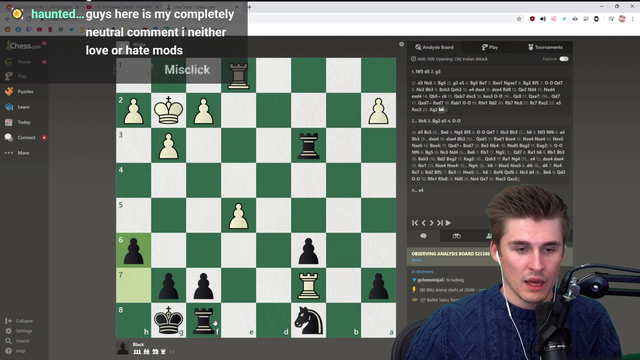
Task: Switch to the Play tab
Action: point(490,47)
